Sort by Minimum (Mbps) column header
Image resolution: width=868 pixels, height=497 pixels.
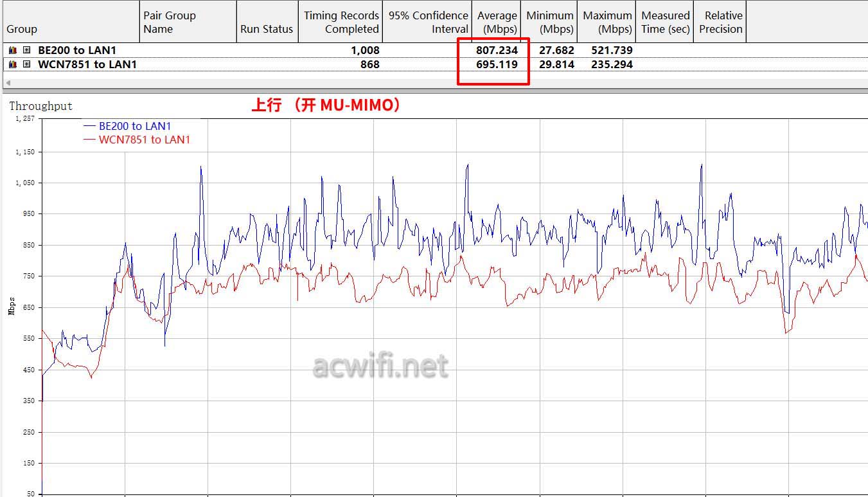click(549, 22)
